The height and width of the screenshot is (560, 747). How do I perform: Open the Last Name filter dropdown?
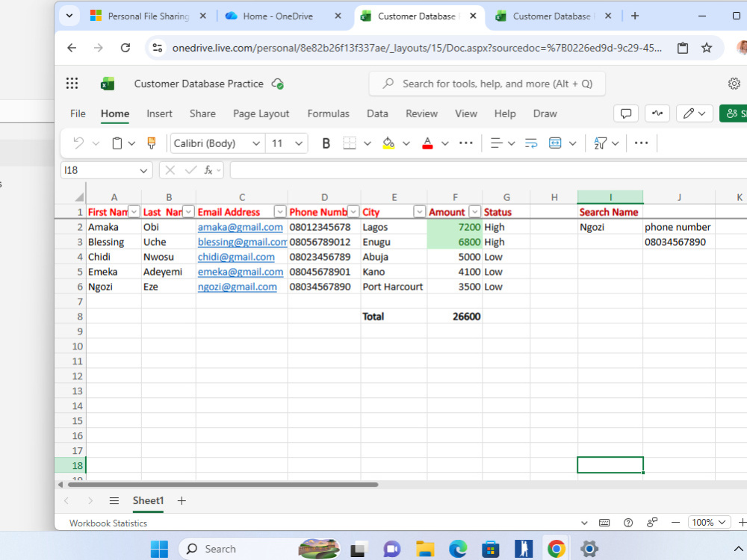click(189, 212)
